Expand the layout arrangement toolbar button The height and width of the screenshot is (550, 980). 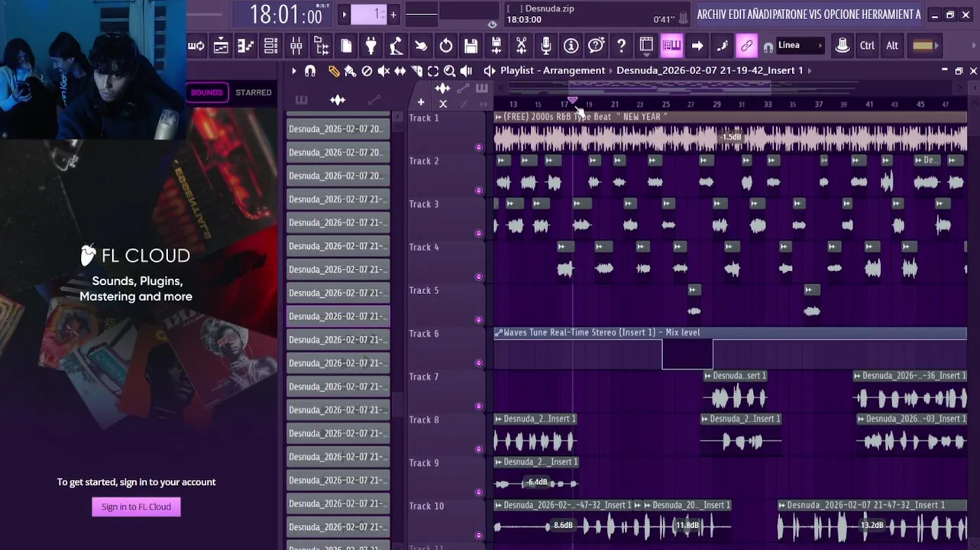pos(646,46)
